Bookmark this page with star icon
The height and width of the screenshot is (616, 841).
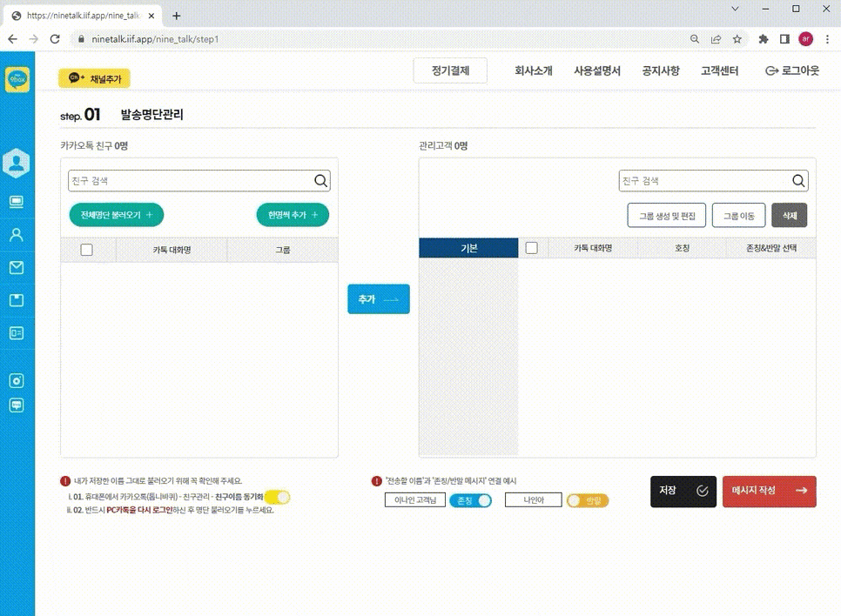[737, 39]
